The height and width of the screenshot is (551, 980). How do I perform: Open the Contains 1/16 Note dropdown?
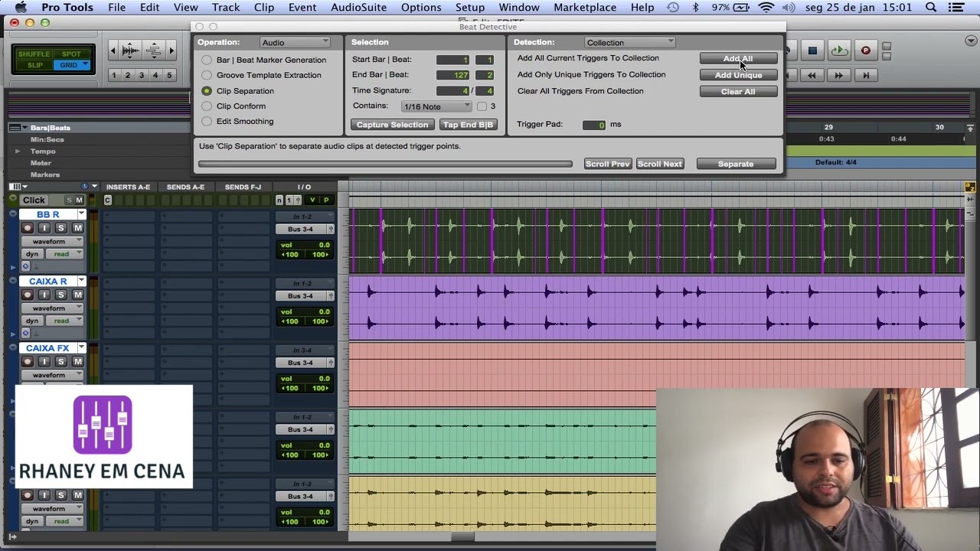pyautogui.click(x=436, y=106)
